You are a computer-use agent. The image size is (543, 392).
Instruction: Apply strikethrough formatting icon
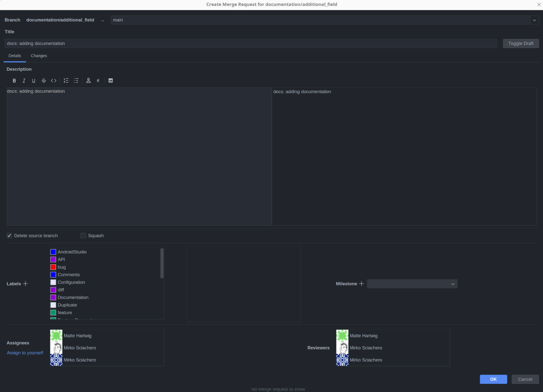click(44, 81)
